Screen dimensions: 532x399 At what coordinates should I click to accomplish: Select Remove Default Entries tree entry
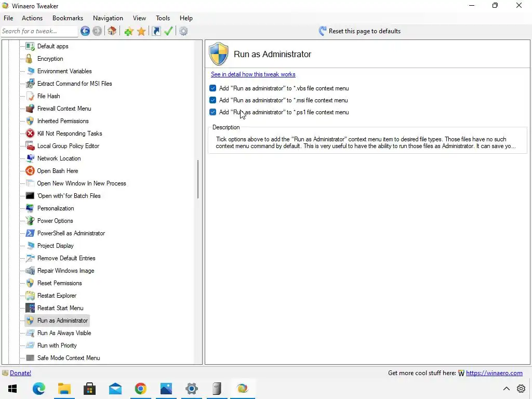[66, 258]
